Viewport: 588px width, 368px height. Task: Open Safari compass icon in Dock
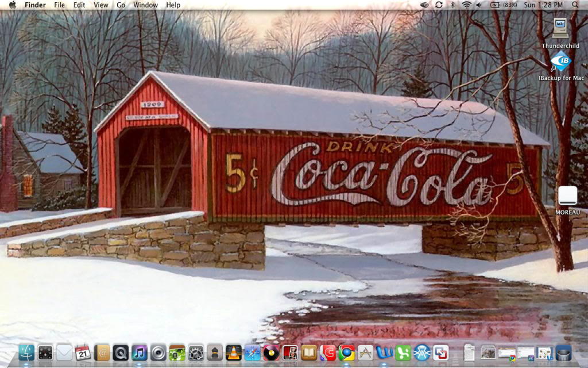[x=253, y=353]
